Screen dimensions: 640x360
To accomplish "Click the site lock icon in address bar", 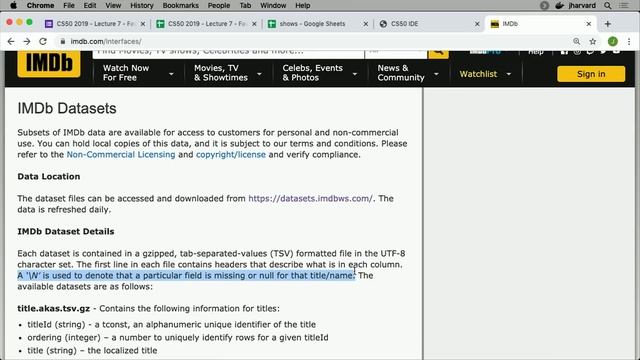I will (62, 41).
